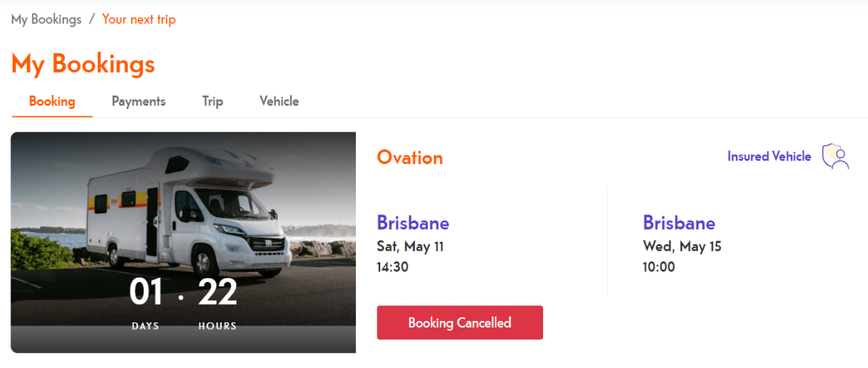
Task: Click the days countdown showing 01
Action: (145, 293)
